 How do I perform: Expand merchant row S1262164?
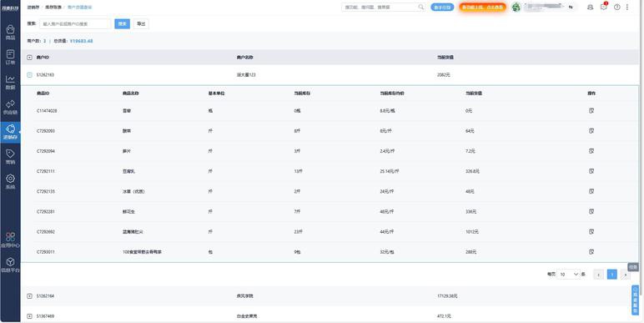point(29,296)
